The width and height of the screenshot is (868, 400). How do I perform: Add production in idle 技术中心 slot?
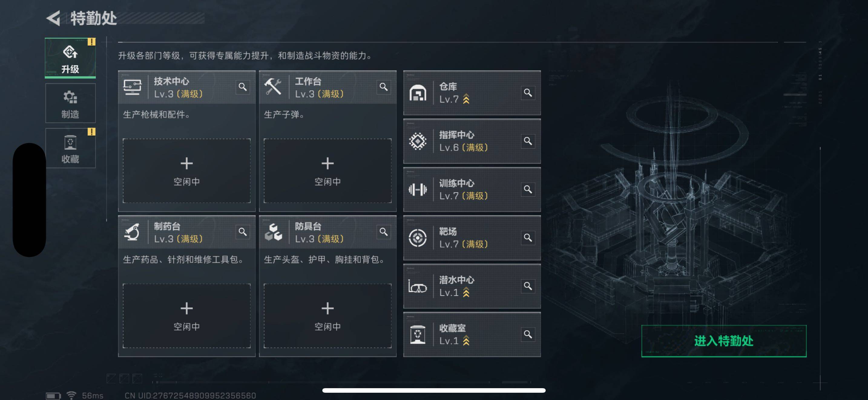click(x=187, y=171)
